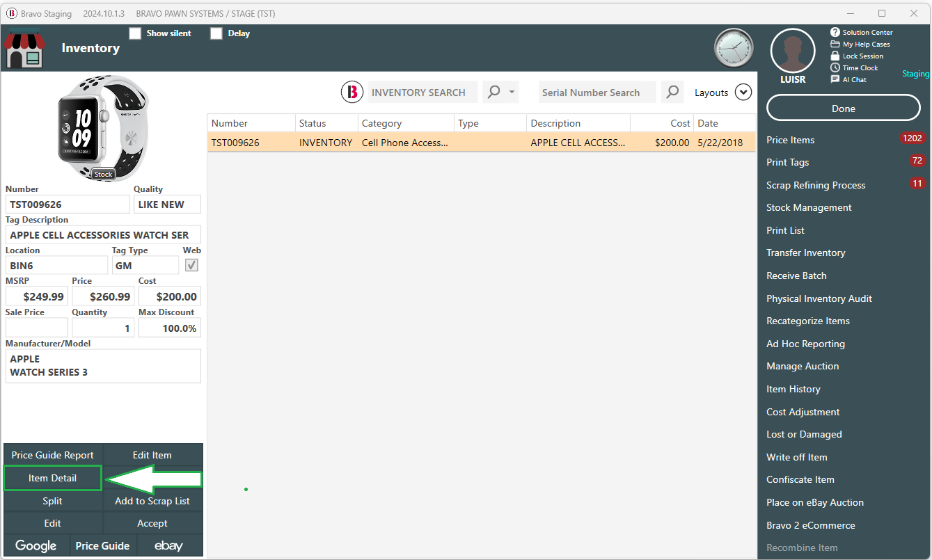Click the Tag Description field
Viewport: 932px width, 560px height.
(x=103, y=235)
